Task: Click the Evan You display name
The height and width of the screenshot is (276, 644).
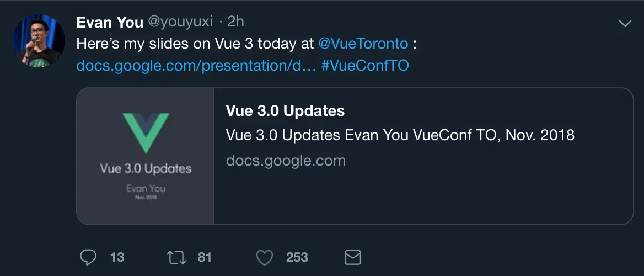Action: pyautogui.click(x=109, y=22)
